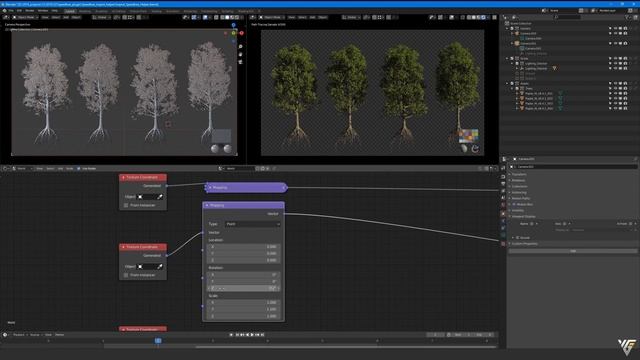This screenshot has height=360, width=640.
Task: Click the green Y axis gizmo in left viewport
Action: [233, 33]
